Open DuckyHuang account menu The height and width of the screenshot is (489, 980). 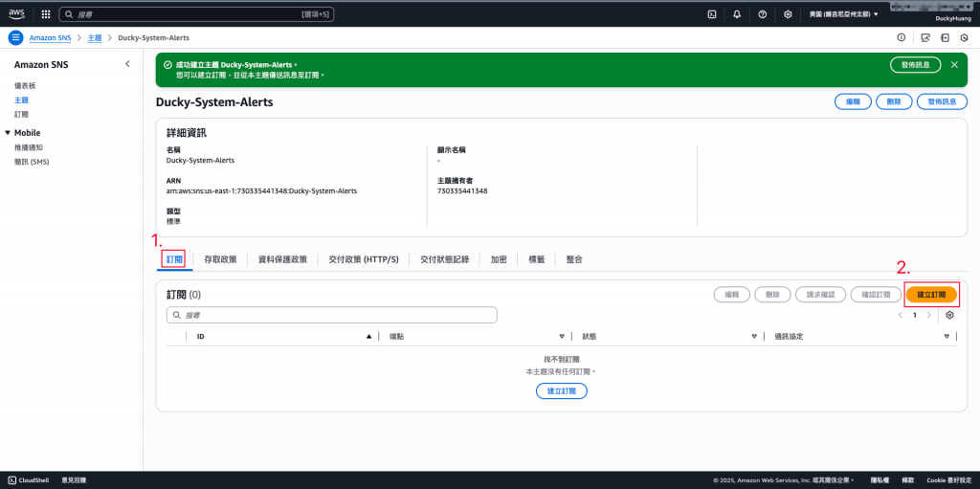[951, 18]
